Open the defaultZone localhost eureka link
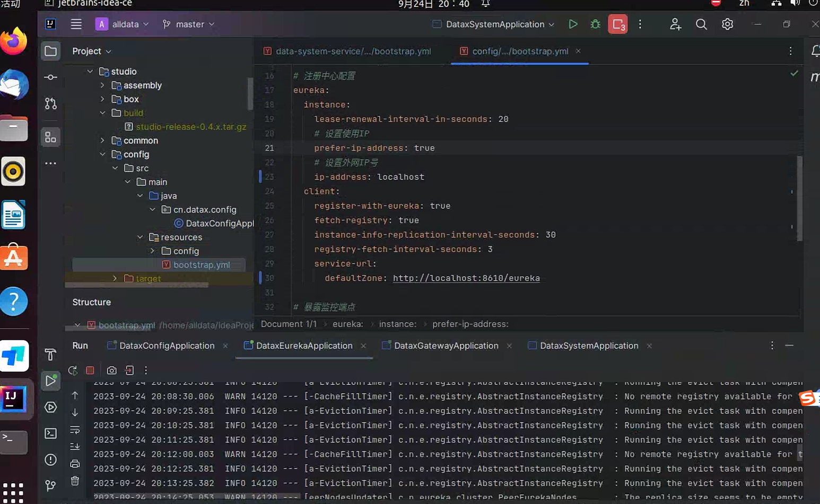 [466, 278]
